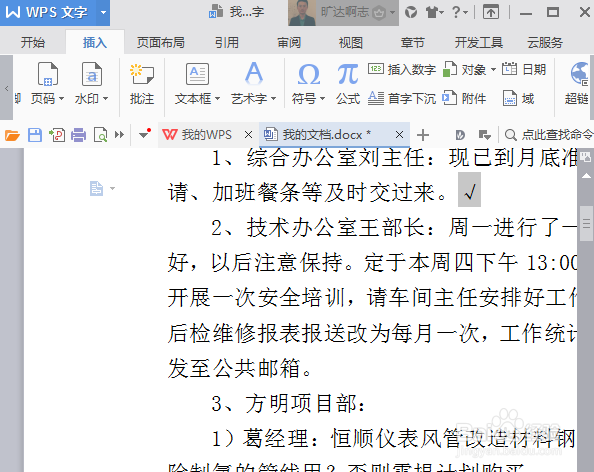The height and width of the screenshot is (472, 594).
Task: Click the open folder icon
Action: click(x=12, y=135)
